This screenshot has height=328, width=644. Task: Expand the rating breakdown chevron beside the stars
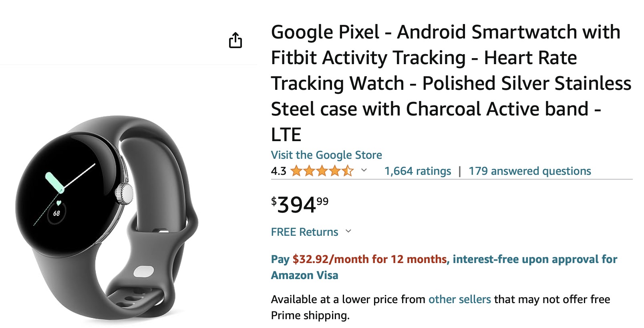coord(364,170)
